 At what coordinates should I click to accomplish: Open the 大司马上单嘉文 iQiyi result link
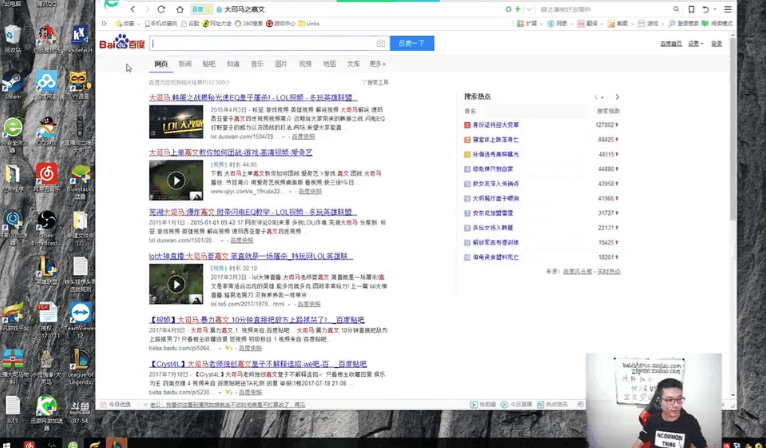pyautogui.click(x=231, y=152)
